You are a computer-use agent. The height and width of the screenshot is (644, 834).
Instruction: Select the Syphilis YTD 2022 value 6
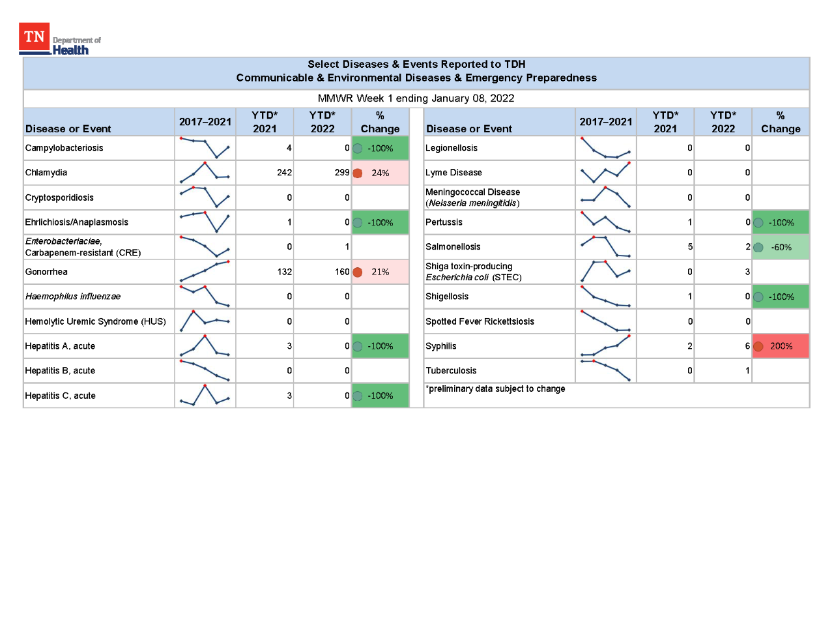point(748,346)
